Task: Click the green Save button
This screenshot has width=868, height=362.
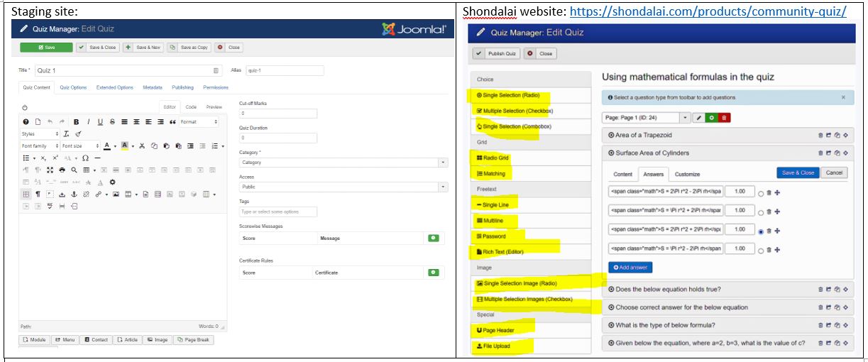Action: [46, 48]
